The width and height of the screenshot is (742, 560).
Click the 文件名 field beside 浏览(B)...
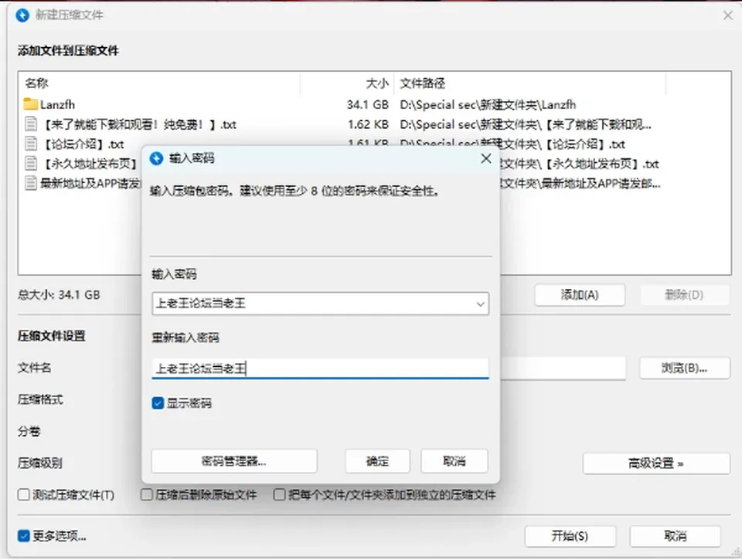pyautogui.click(x=563, y=368)
